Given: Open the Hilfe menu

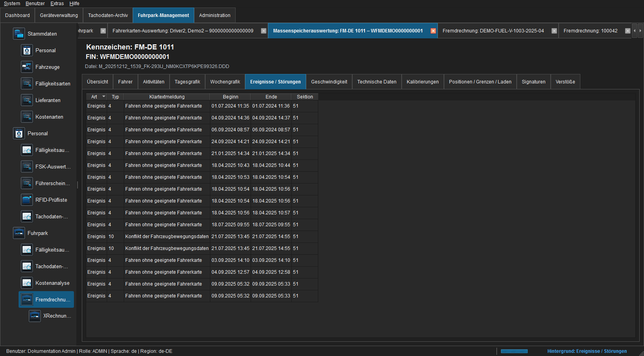Looking at the screenshot, I should pos(74,4).
